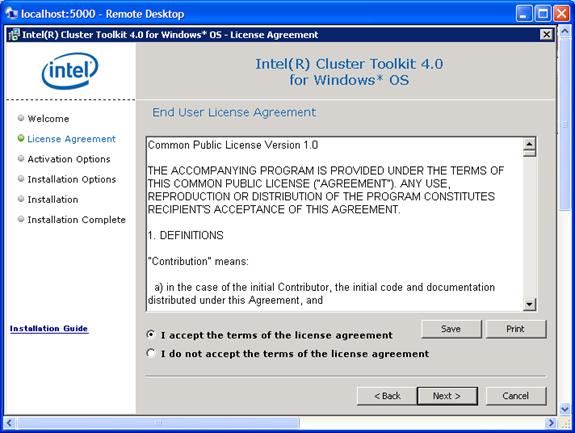Click Remote Desktop vertical scroll down arrow

point(565,409)
